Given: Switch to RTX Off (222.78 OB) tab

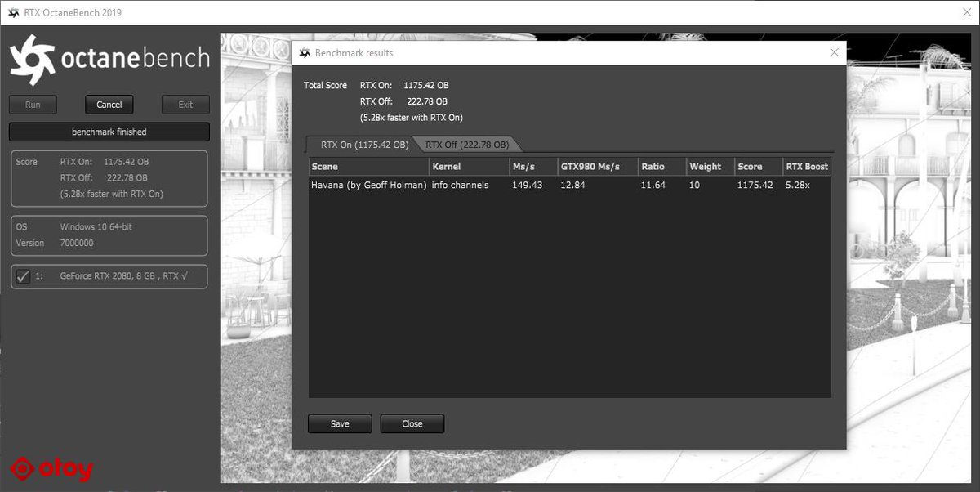Looking at the screenshot, I should 467,145.
